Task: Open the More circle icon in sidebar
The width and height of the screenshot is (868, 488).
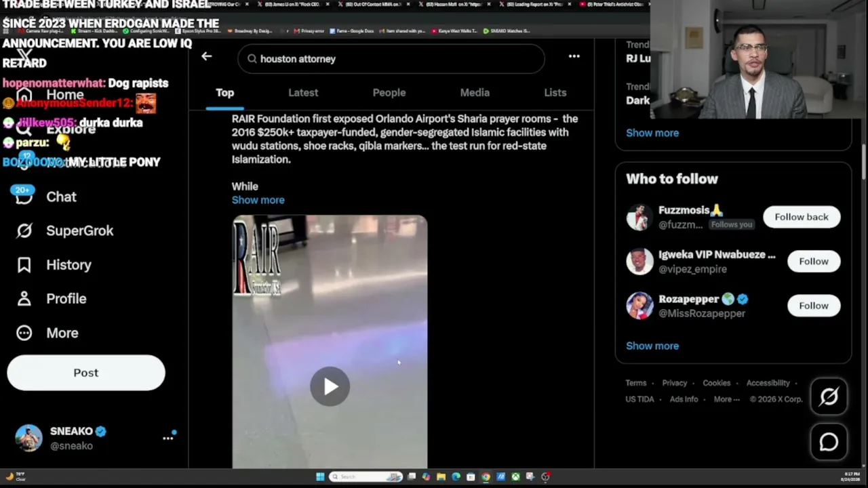Action: click(x=24, y=333)
